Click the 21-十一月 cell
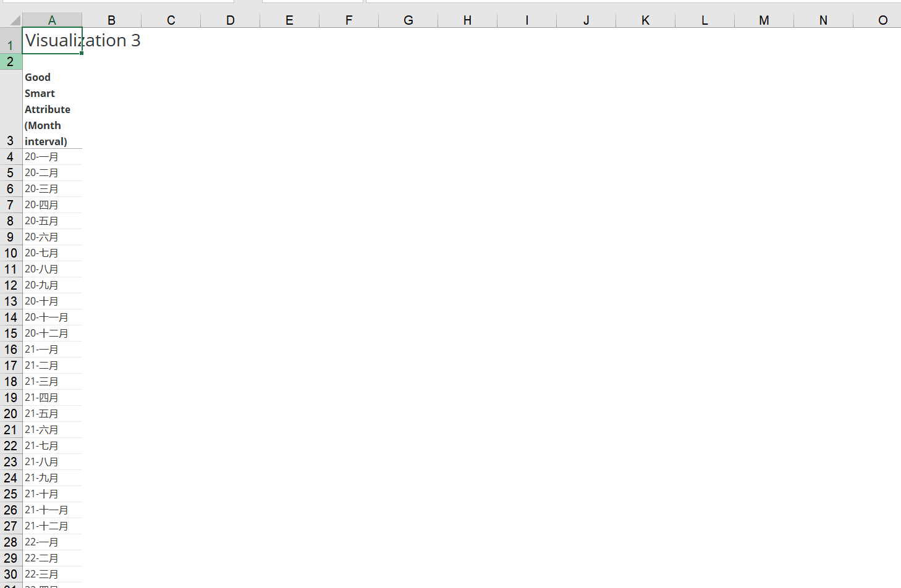This screenshot has width=901, height=588. click(x=52, y=510)
